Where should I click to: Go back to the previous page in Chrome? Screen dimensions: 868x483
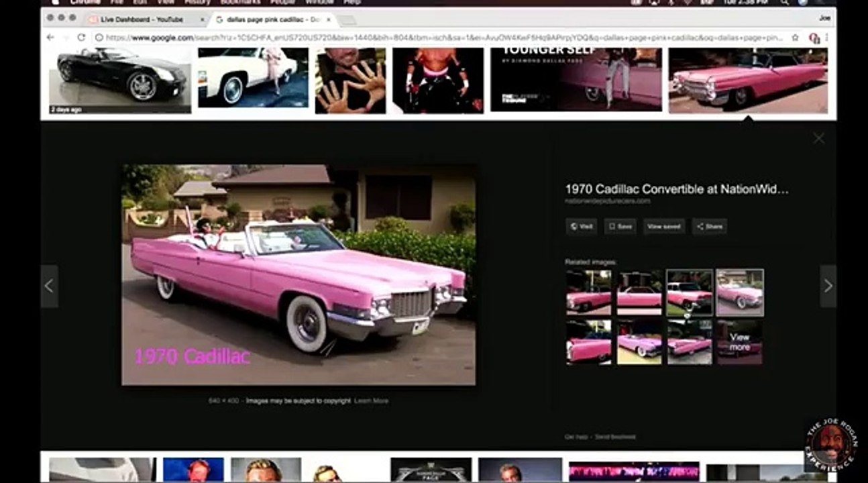click(x=50, y=38)
